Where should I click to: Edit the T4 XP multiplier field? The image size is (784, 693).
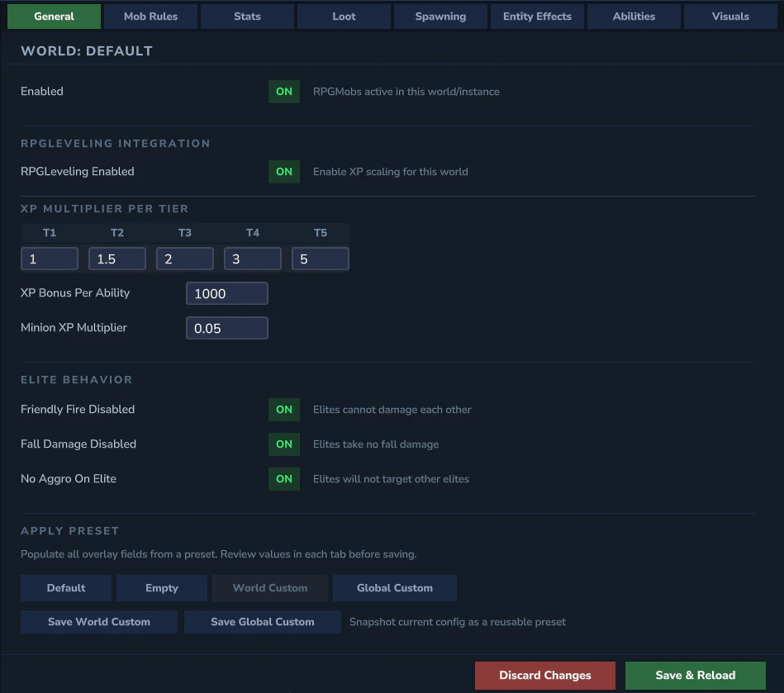pos(253,259)
